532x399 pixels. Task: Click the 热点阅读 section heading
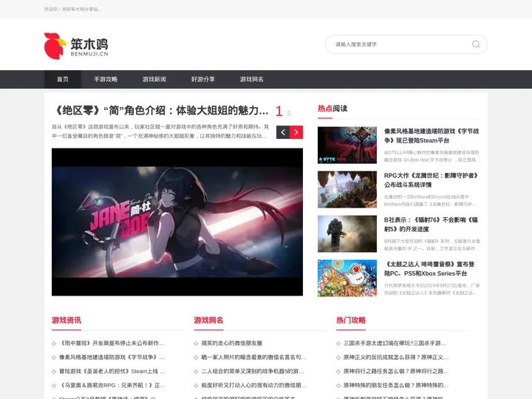332,109
